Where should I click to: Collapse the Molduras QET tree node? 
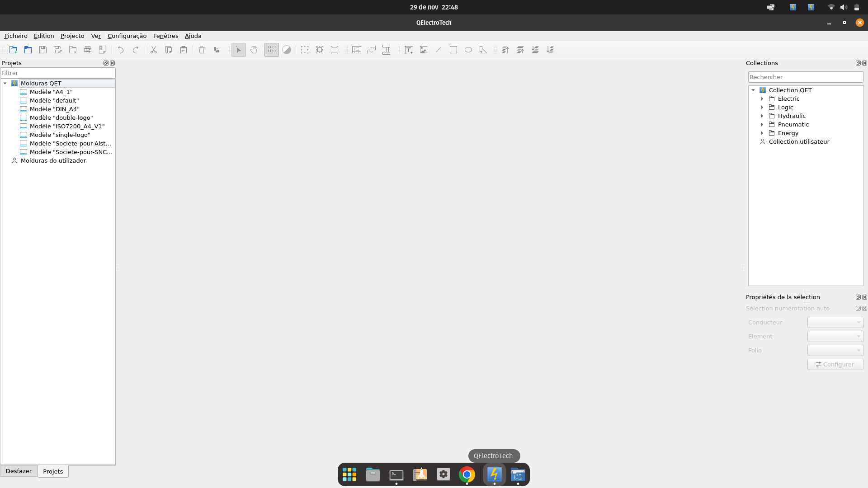pyautogui.click(x=5, y=83)
